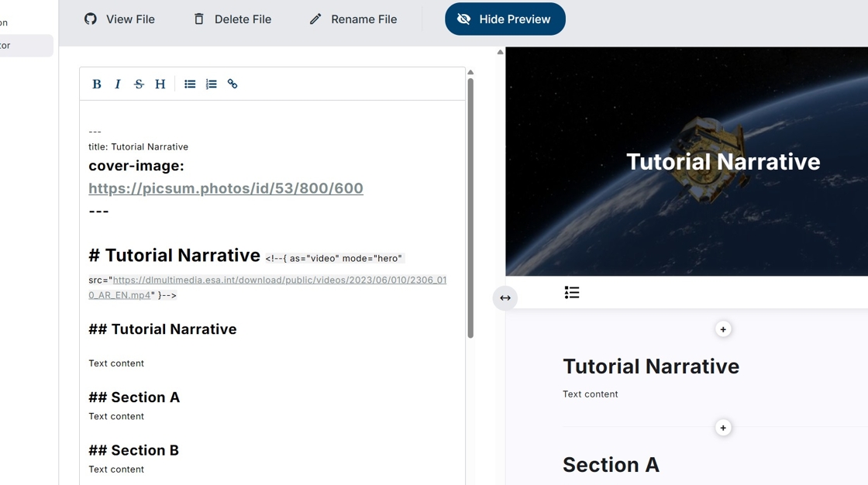868x485 pixels.
Task: Insert a numbered list
Action: [x=211, y=84]
